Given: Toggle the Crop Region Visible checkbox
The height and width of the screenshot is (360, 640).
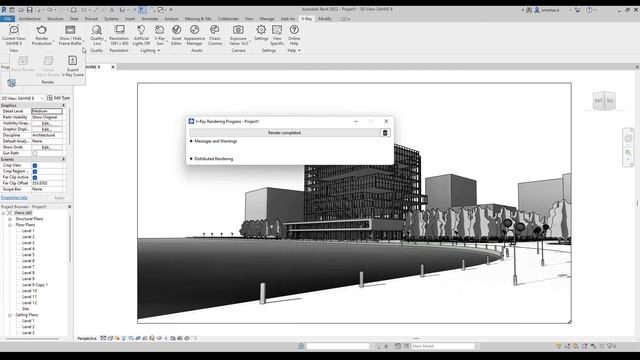Looking at the screenshot, I should pos(35,171).
